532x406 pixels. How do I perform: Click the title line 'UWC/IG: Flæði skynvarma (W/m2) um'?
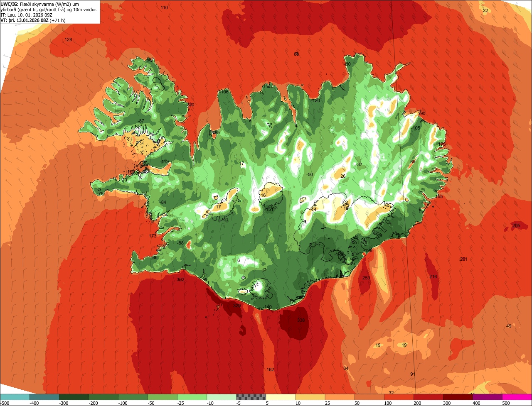40,4
